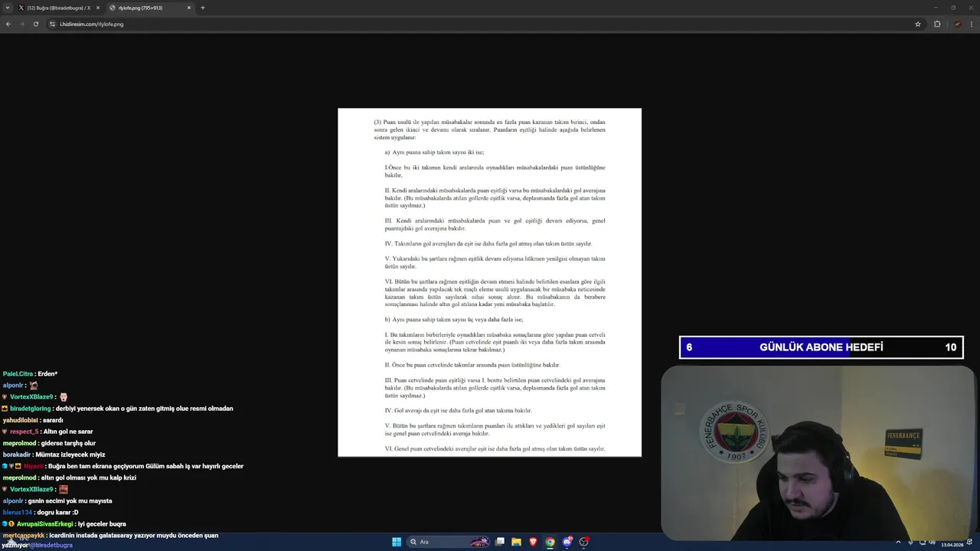This screenshot has height=551, width=980.
Task: Open site information icon in address bar
Action: 53,24
